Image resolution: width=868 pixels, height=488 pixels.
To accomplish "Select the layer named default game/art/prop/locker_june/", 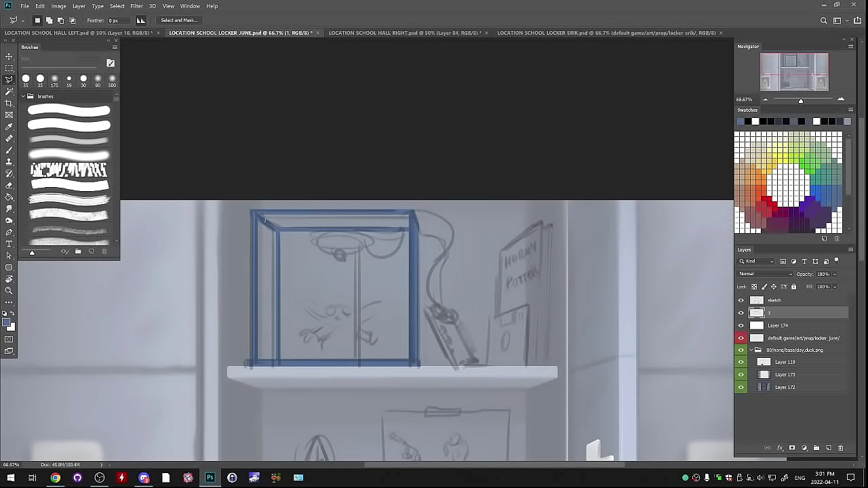I will coord(803,338).
